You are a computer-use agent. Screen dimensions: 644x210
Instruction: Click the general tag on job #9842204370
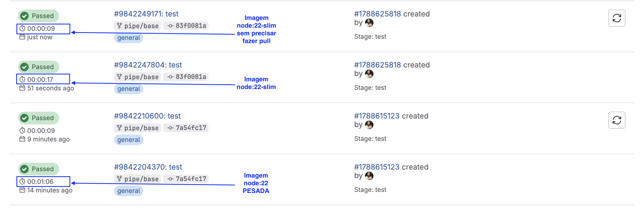[x=129, y=191]
